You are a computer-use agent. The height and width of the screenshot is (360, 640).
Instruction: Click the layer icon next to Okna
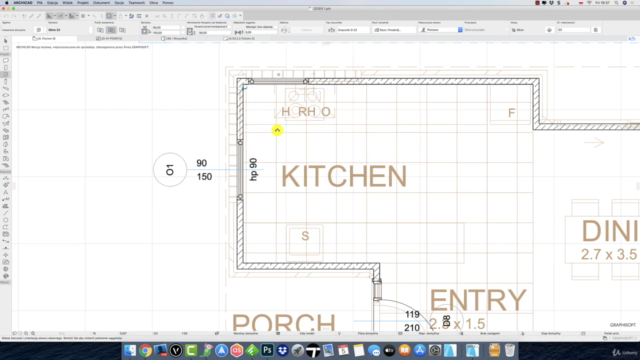[x=513, y=30]
